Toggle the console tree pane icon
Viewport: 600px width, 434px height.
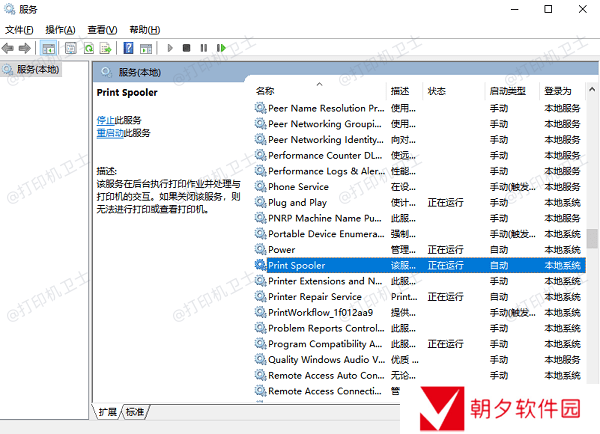[49, 47]
